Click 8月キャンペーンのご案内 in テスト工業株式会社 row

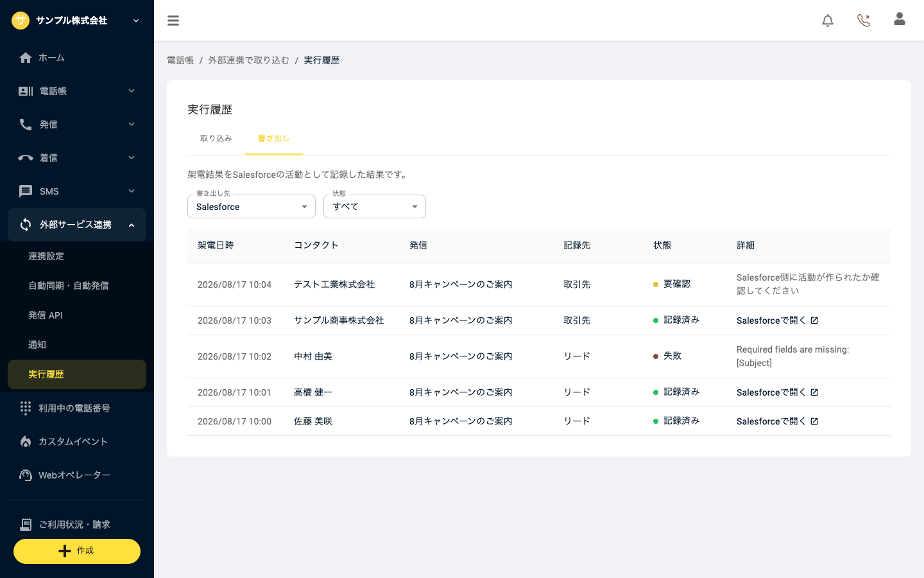[461, 285]
